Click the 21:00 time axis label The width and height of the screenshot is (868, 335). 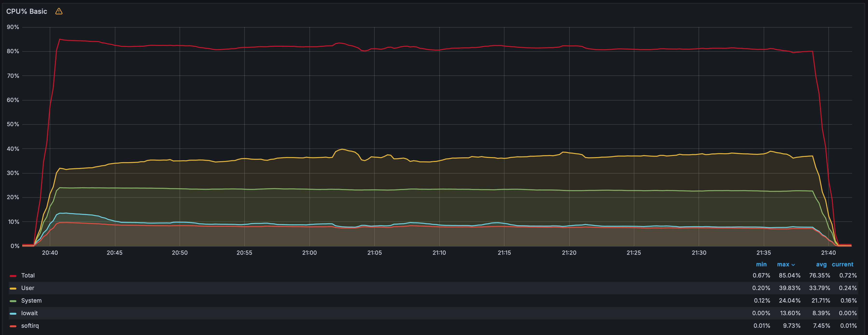coord(309,253)
